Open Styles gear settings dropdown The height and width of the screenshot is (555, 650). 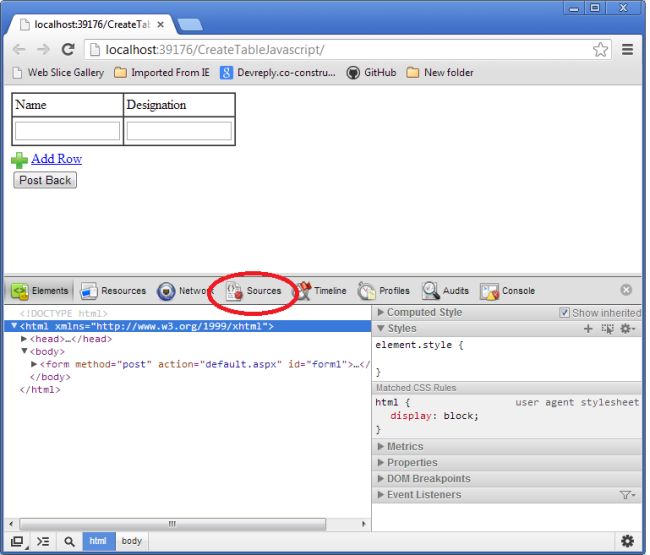(x=628, y=329)
